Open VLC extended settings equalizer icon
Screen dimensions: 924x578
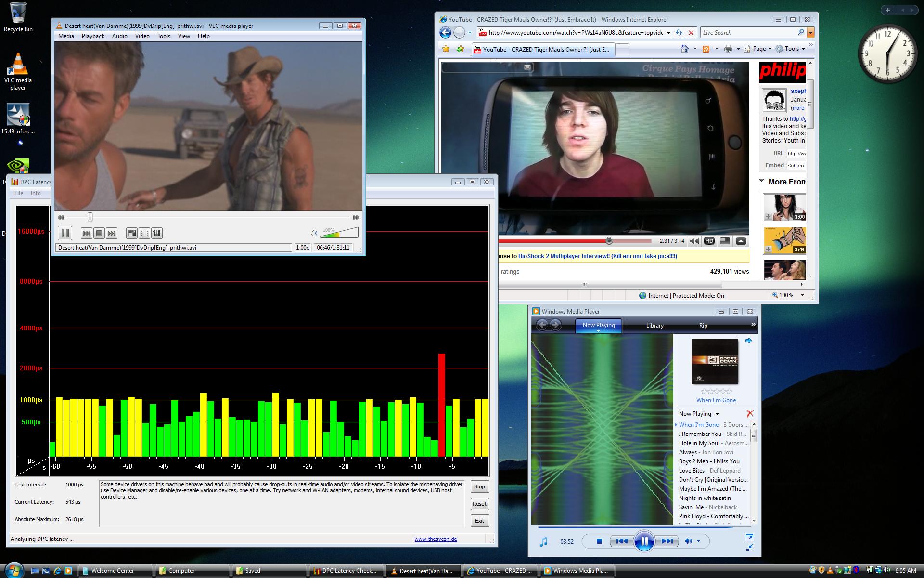point(157,233)
